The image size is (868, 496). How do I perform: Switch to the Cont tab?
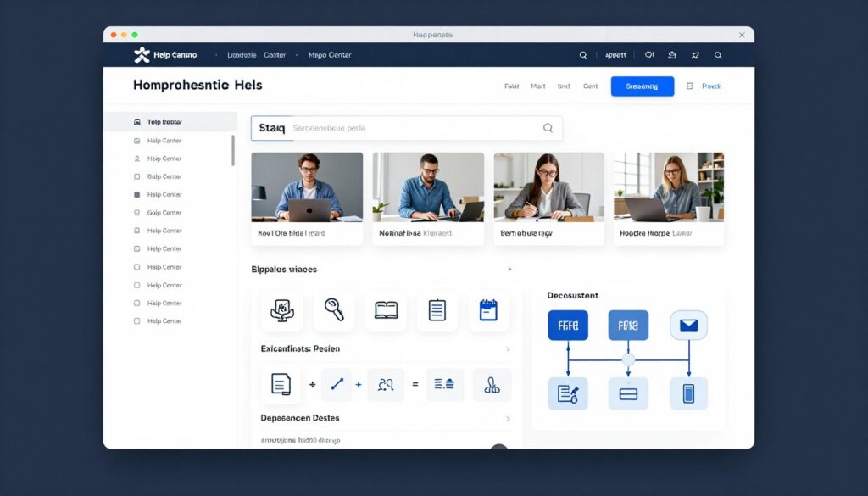tap(591, 86)
